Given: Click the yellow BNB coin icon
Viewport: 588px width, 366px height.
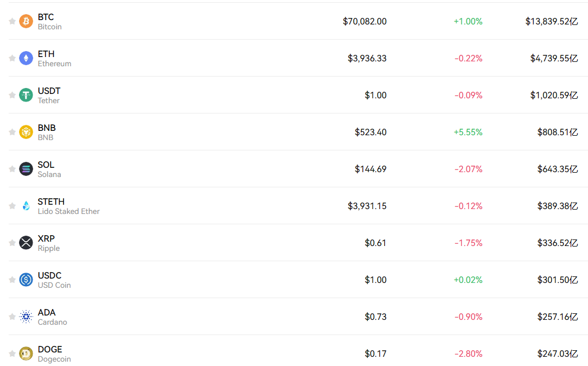Looking at the screenshot, I should (26, 132).
